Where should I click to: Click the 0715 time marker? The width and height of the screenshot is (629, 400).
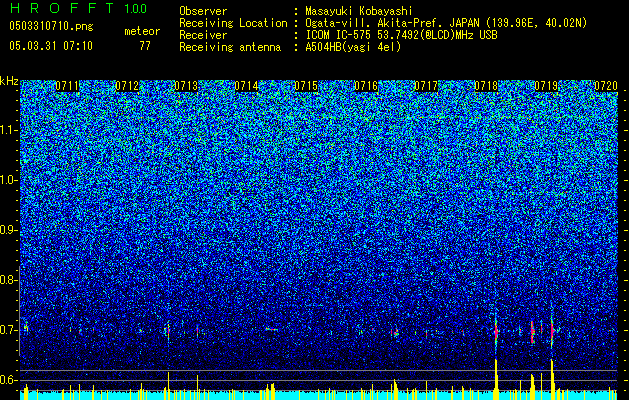point(306,86)
